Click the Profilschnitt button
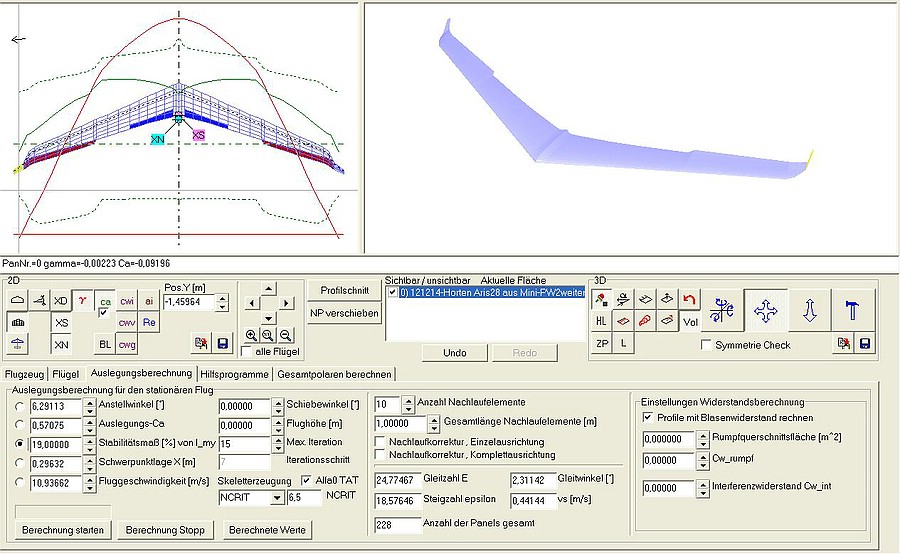900x554 pixels. [342, 291]
